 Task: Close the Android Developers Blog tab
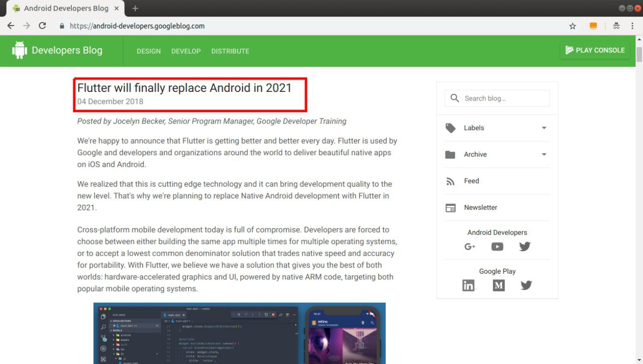pyautogui.click(x=117, y=9)
